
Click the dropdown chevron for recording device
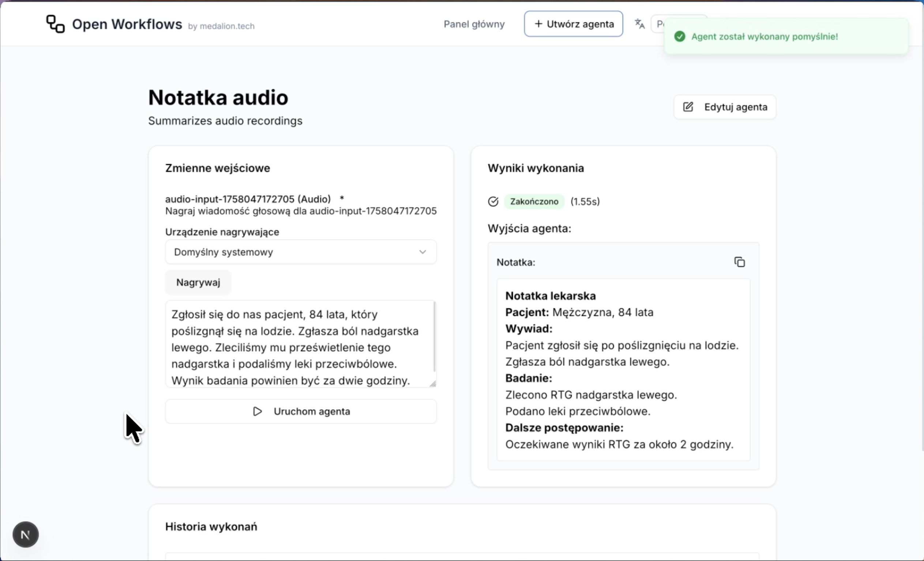click(423, 252)
